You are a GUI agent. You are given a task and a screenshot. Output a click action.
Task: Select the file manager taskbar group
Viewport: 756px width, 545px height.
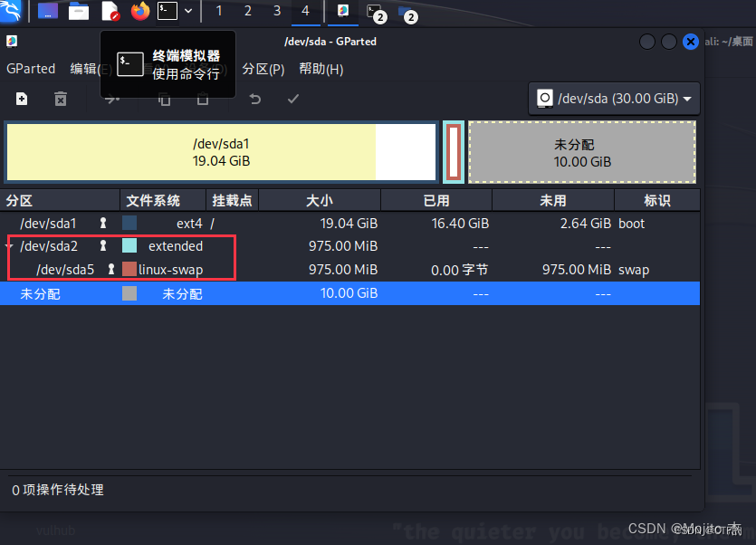point(407,14)
